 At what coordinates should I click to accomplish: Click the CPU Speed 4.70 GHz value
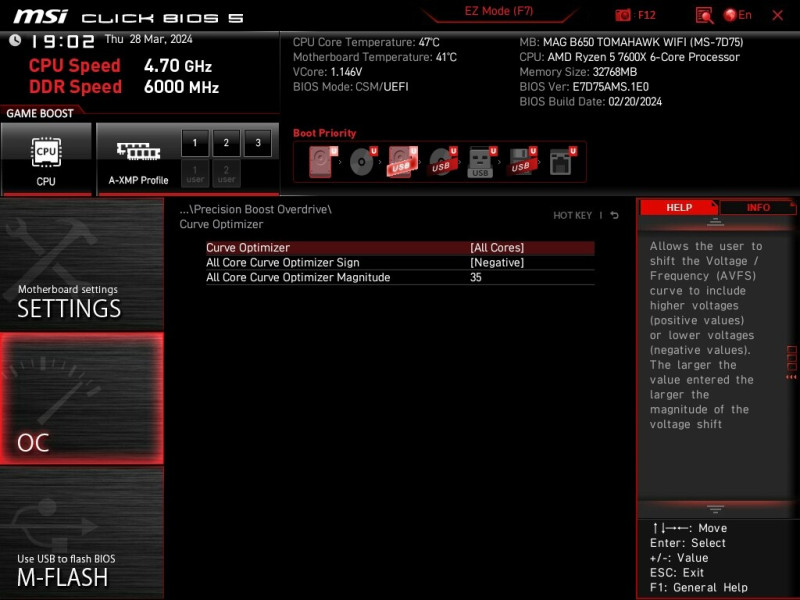tap(178, 66)
